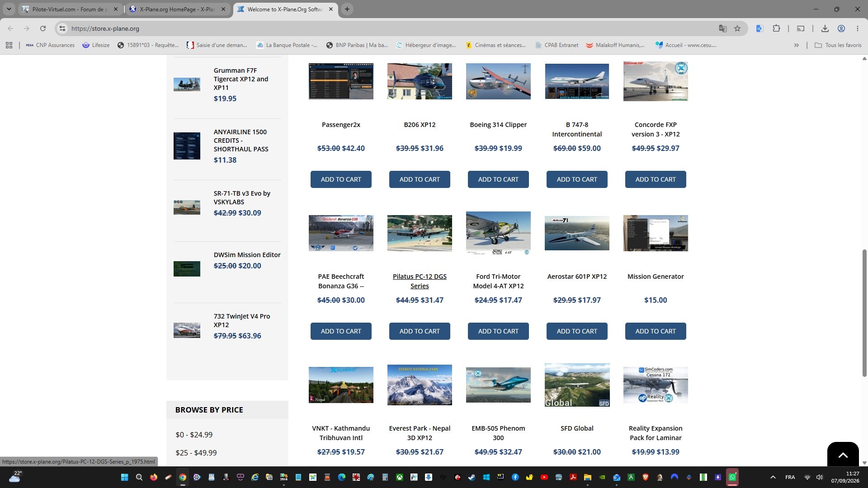Click the cast media icon in toolbar
Viewport: 868px width, 488px height.
801,28
